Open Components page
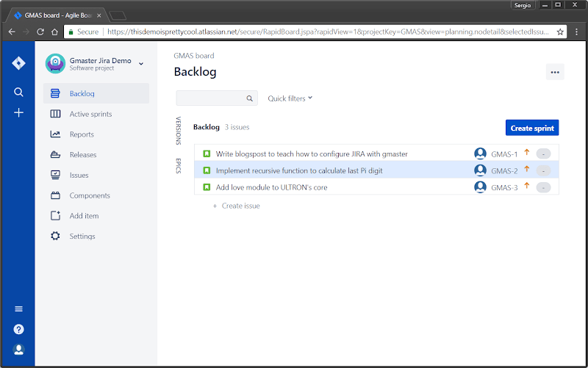This screenshot has height=368, width=588. pyautogui.click(x=90, y=195)
